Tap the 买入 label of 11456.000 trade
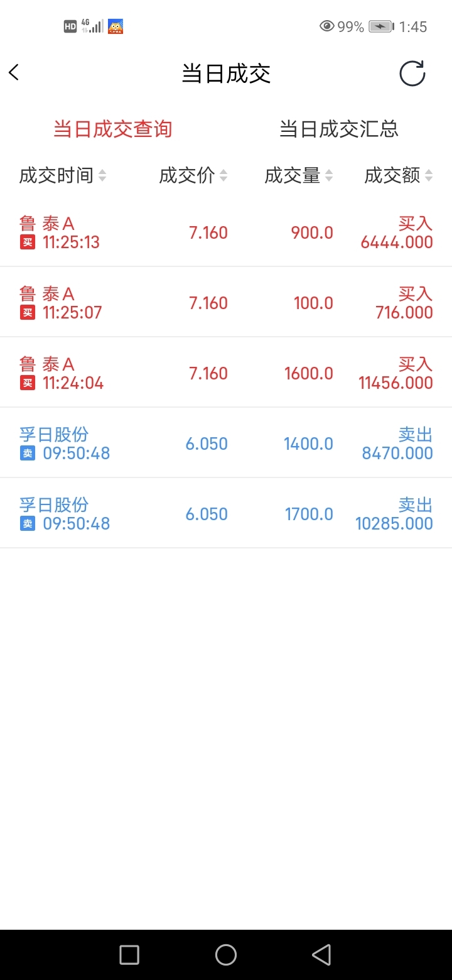The width and height of the screenshot is (452, 980). [415, 364]
